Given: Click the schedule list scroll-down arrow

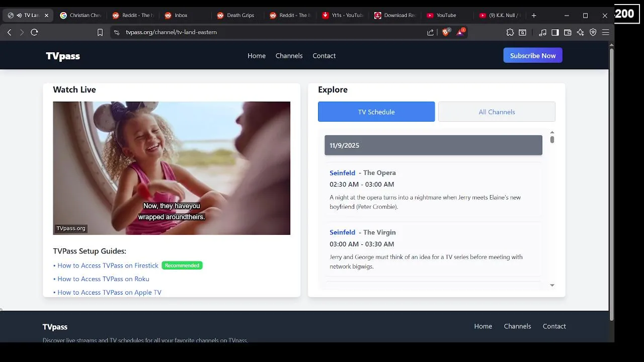Looking at the screenshot, I should pyautogui.click(x=552, y=285).
